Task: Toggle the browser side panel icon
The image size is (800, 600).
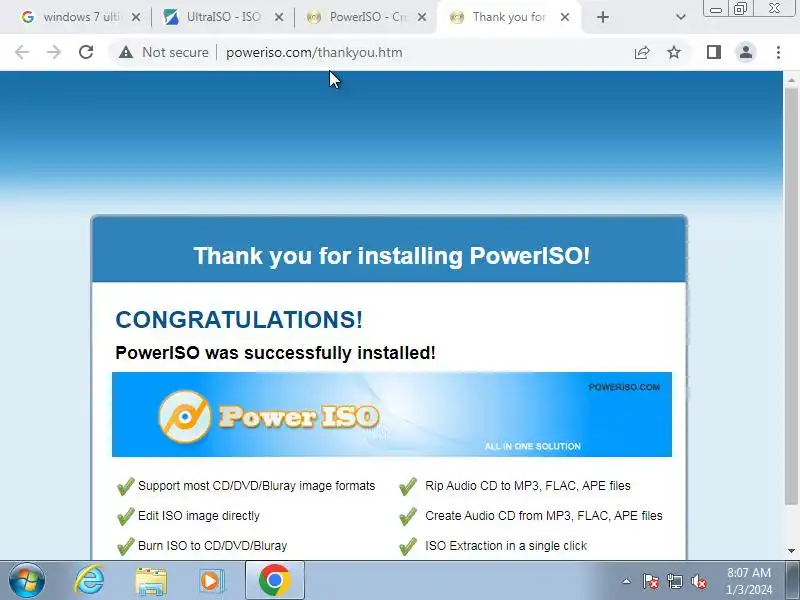Action: click(714, 52)
